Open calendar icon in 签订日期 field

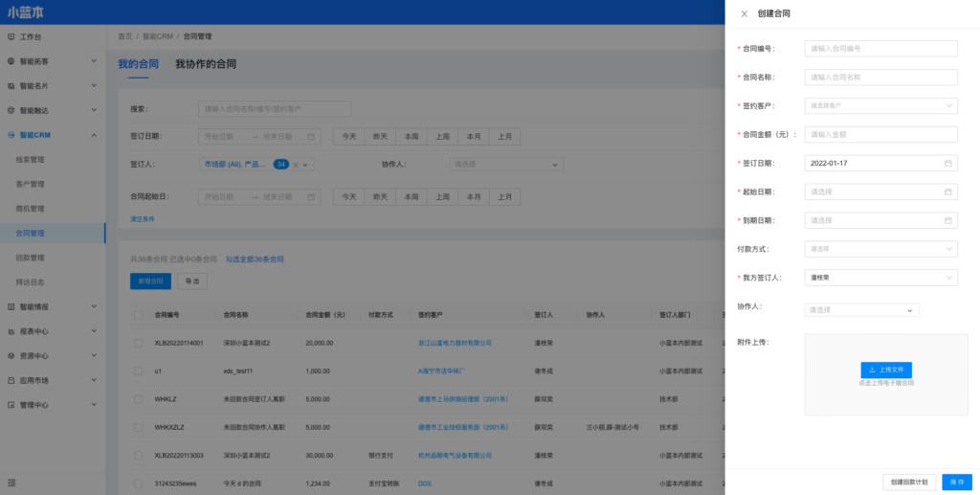click(947, 163)
